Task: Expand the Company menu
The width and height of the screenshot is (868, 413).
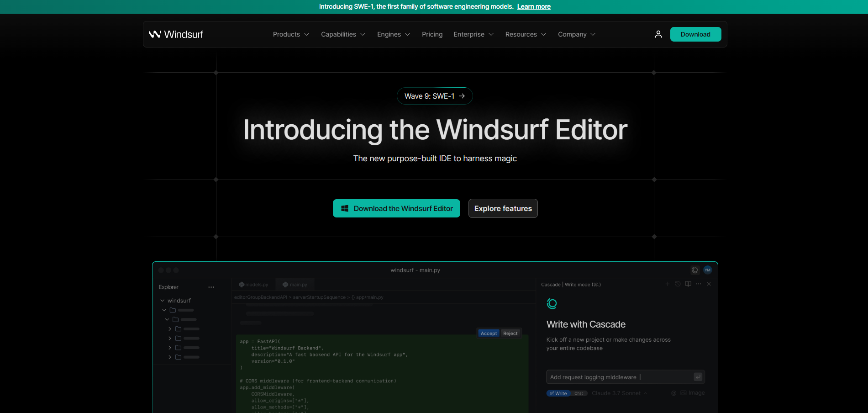Action: click(x=577, y=34)
